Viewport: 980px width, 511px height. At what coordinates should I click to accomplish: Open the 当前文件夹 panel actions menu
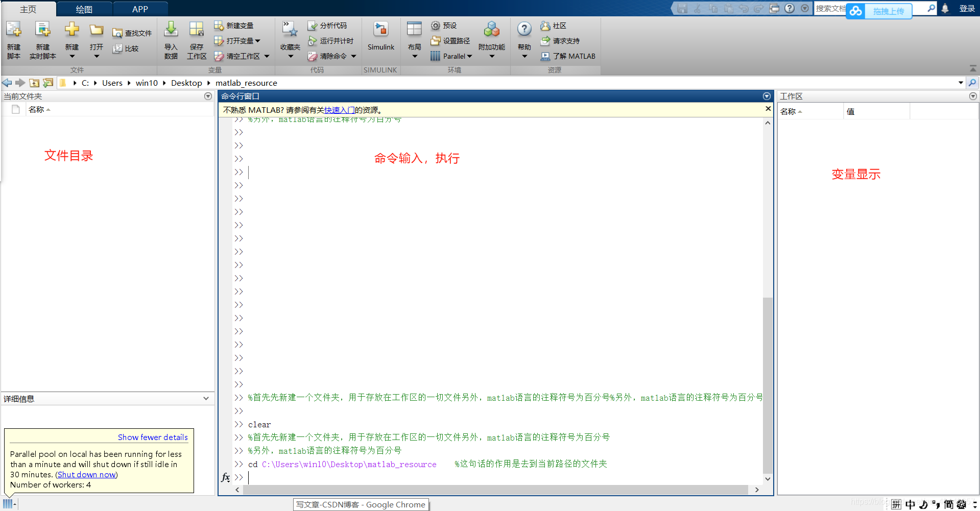click(x=208, y=96)
